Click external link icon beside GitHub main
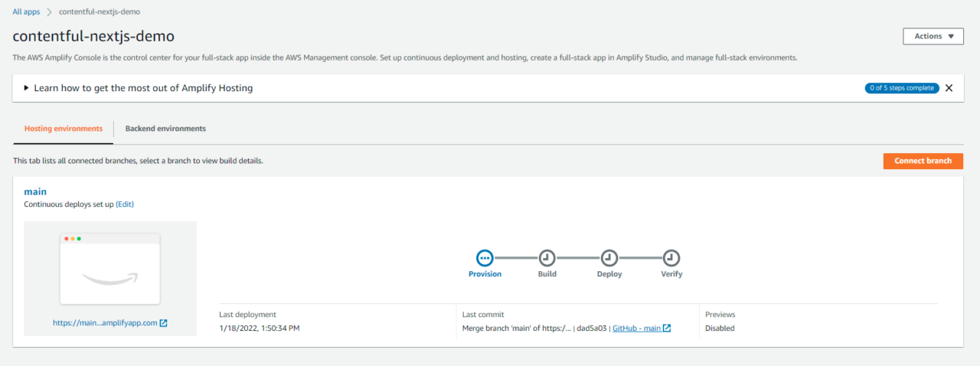The width and height of the screenshot is (980, 366). point(667,328)
